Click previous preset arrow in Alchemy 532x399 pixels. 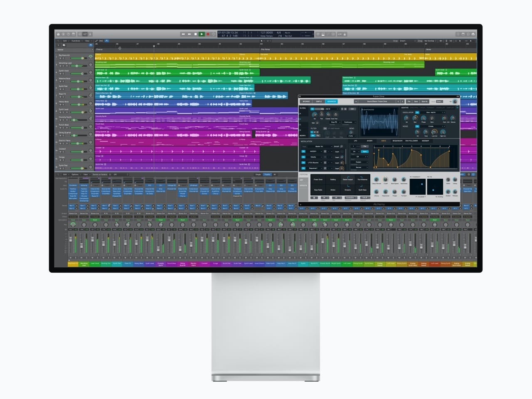tap(398, 101)
